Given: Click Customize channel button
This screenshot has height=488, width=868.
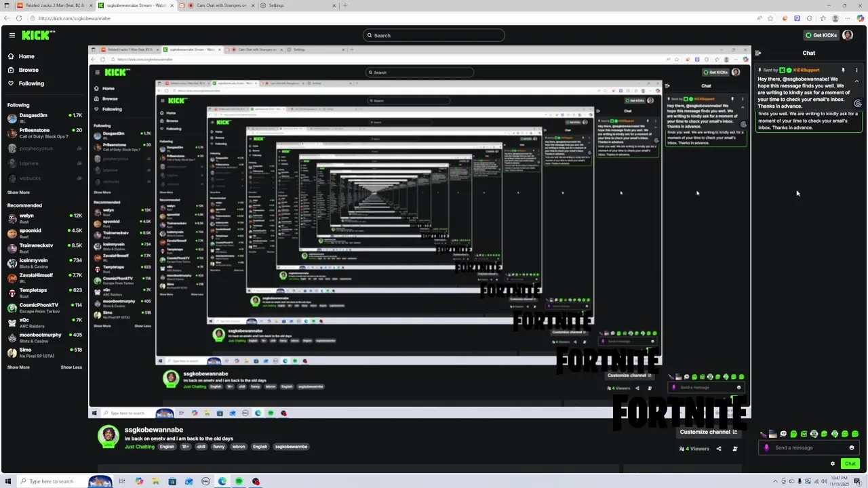Looking at the screenshot, I should 709,432.
